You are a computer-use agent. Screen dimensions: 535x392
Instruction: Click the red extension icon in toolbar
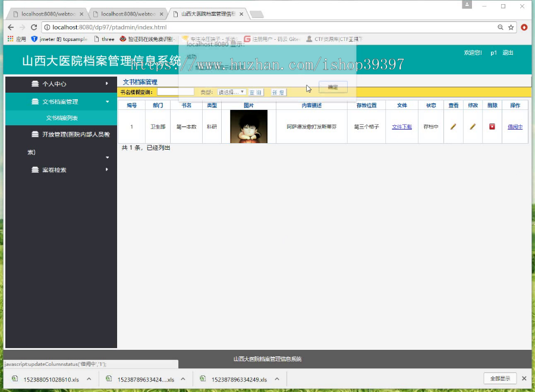pos(524,27)
